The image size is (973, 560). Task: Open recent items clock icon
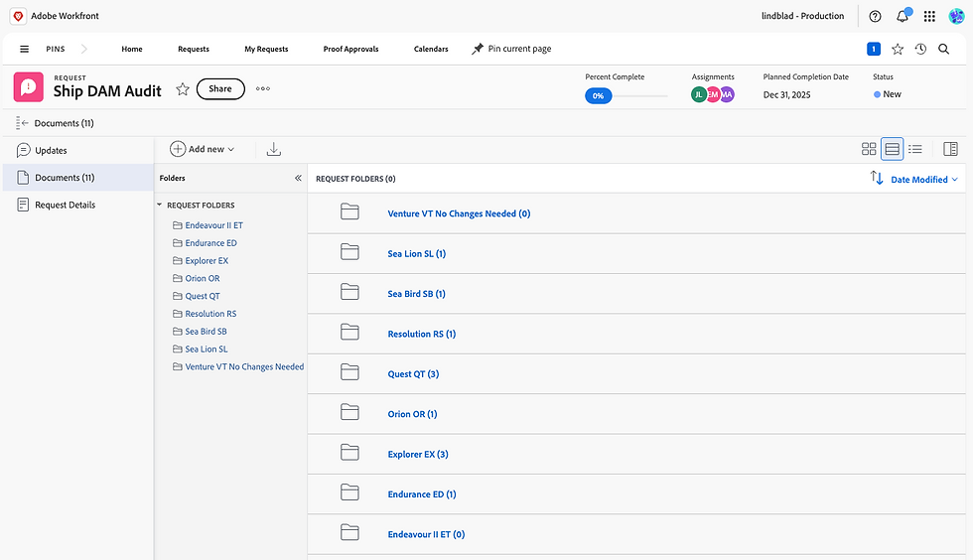pos(920,49)
